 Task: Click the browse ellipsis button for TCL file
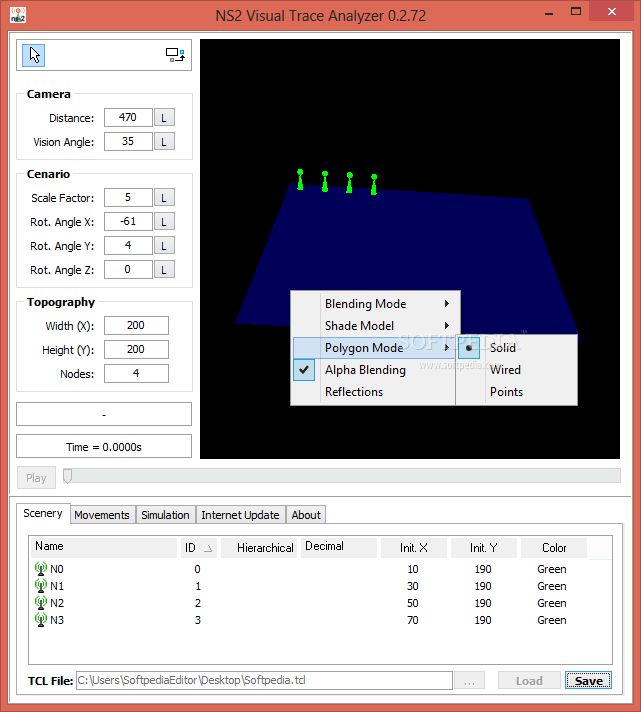pyautogui.click(x=469, y=680)
